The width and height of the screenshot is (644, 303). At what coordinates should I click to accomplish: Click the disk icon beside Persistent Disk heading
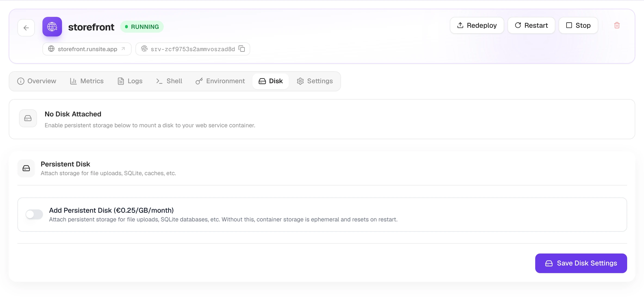tap(26, 168)
